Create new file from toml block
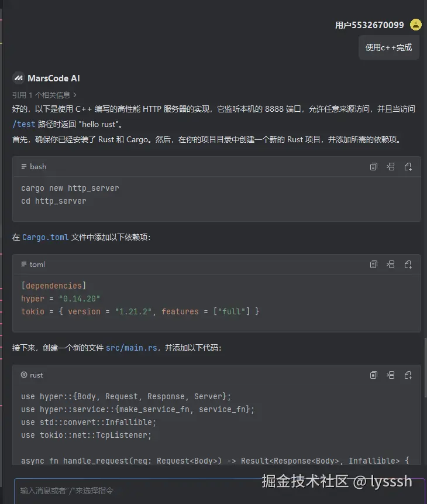The height and width of the screenshot is (504, 427). (408, 265)
